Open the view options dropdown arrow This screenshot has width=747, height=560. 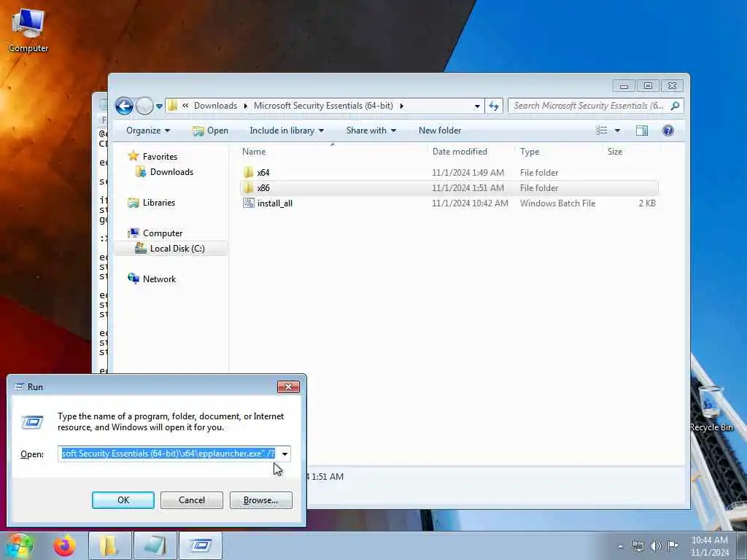[617, 131]
